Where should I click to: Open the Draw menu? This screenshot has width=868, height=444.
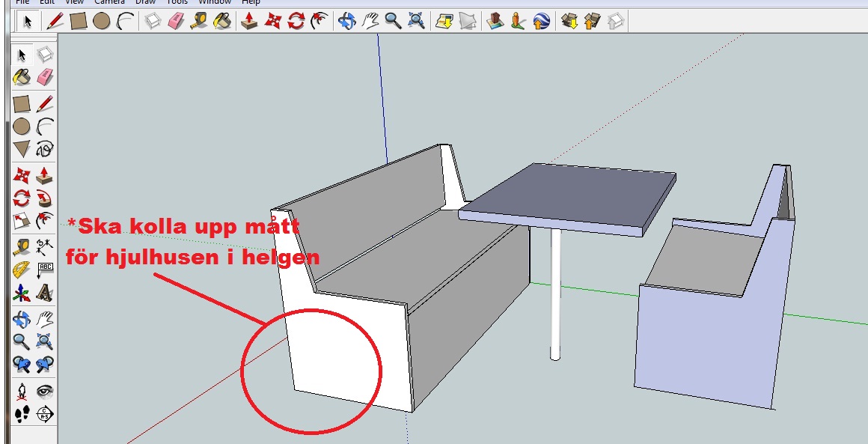[x=145, y=2]
